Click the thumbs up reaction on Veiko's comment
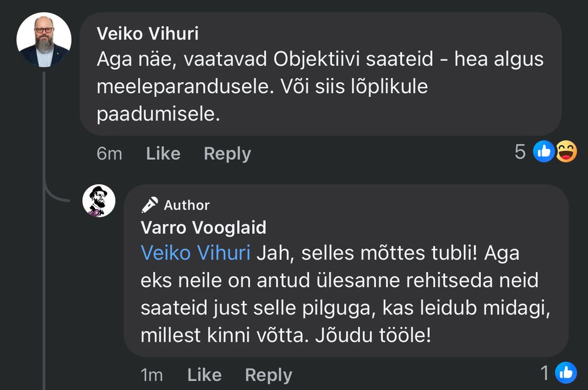The width and height of the screenshot is (588, 390). [543, 152]
